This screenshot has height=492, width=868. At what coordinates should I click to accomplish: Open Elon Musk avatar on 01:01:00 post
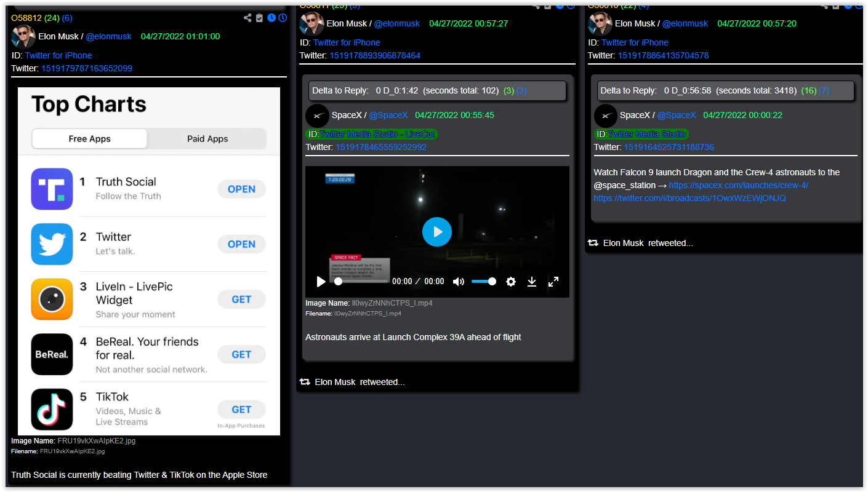pos(23,36)
